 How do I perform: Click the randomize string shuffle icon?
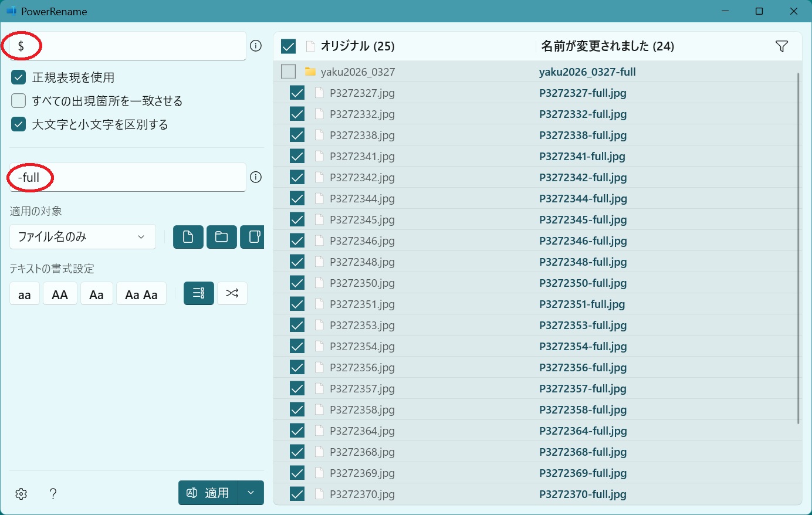(232, 293)
